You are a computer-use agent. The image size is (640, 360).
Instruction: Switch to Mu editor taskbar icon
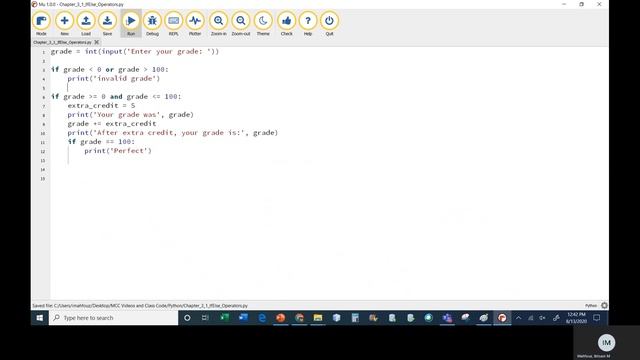coord(502,318)
